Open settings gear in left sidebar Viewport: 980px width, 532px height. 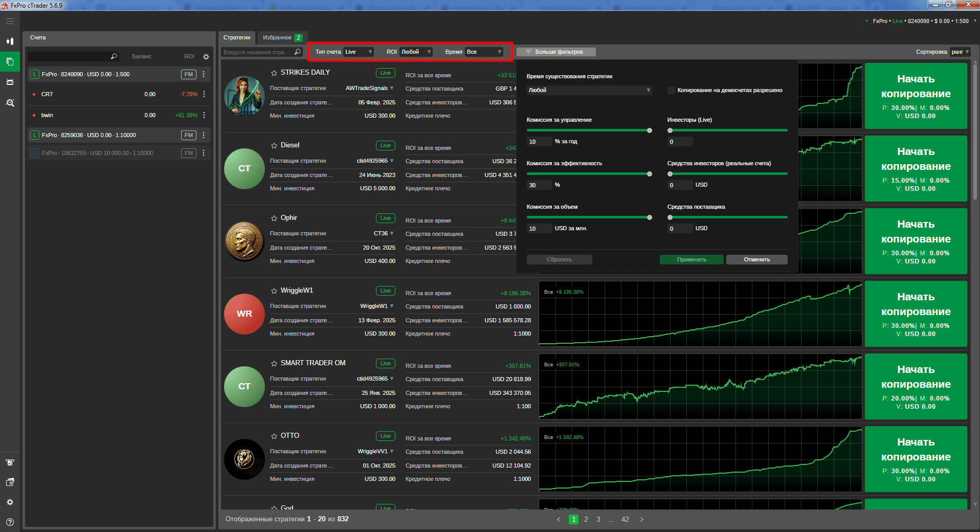pyautogui.click(x=10, y=502)
